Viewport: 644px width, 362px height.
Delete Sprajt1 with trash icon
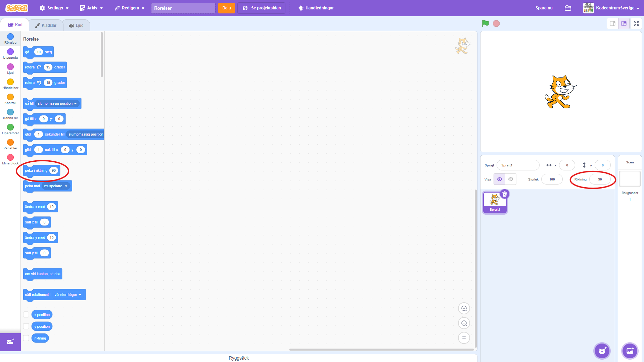[505, 194]
